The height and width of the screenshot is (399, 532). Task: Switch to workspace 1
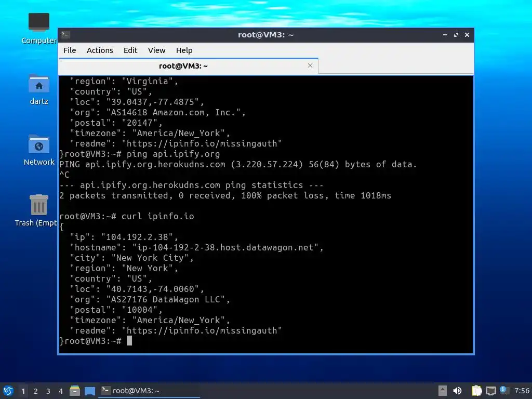point(23,391)
